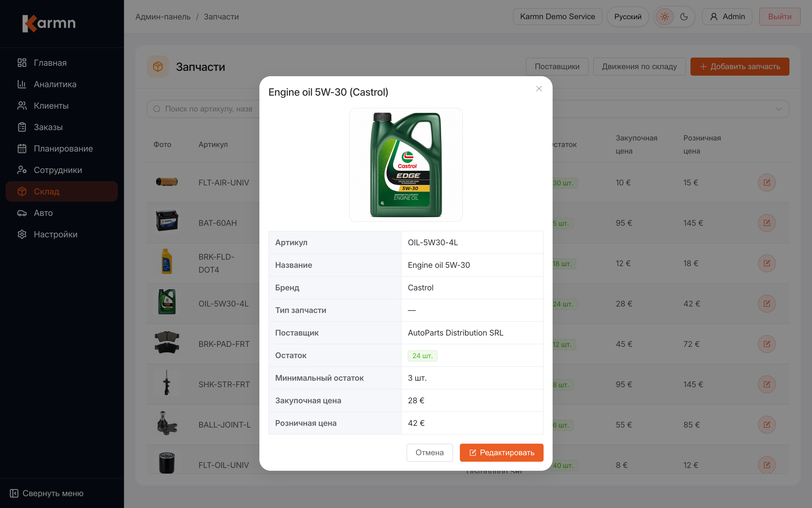Click the 3 шт. minimum stock value
Screen dimensions: 812x508
click(417, 378)
